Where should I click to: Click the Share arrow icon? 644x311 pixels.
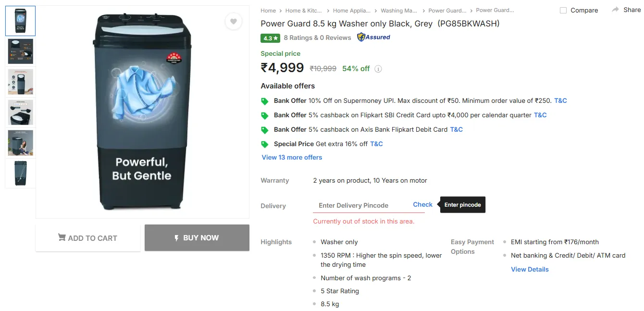pyautogui.click(x=615, y=10)
